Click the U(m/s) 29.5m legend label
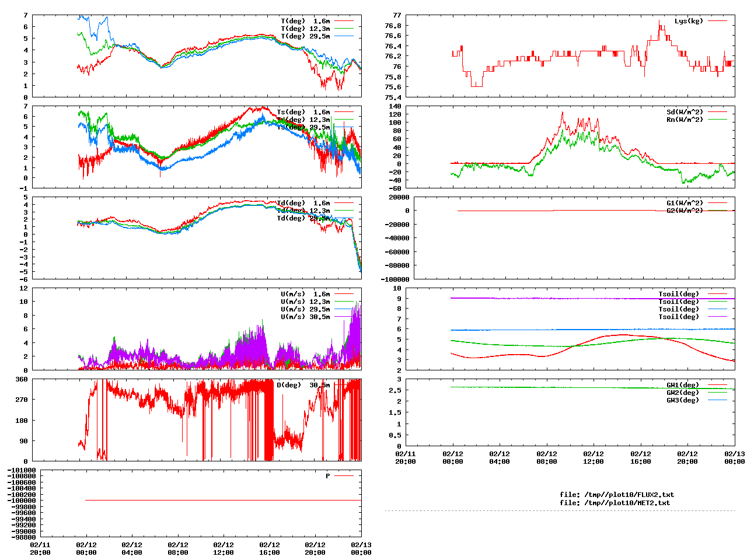The image size is (747, 560). pos(305,309)
